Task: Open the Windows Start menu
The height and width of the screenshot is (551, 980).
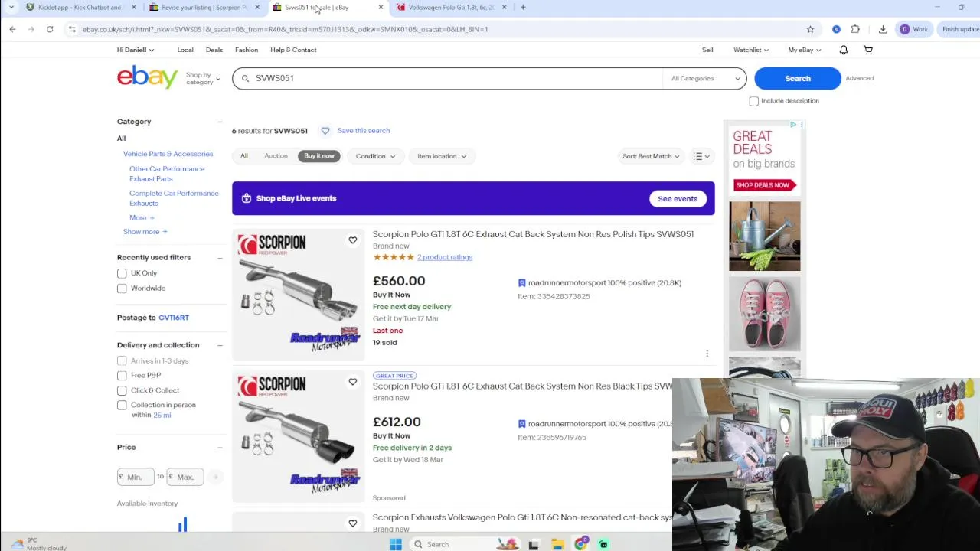Action: [395, 544]
